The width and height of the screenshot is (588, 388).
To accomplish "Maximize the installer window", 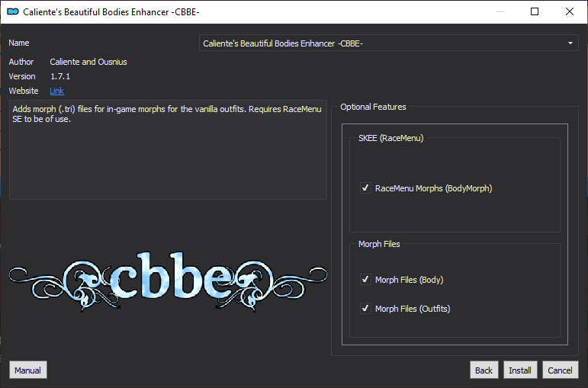I will click(535, 11).
